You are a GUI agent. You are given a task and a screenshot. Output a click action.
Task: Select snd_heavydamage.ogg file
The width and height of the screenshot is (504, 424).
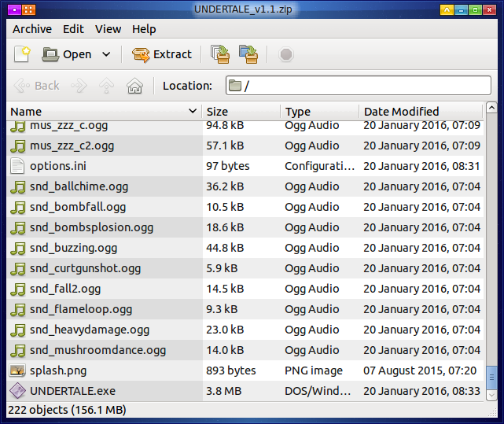[245, 330]
